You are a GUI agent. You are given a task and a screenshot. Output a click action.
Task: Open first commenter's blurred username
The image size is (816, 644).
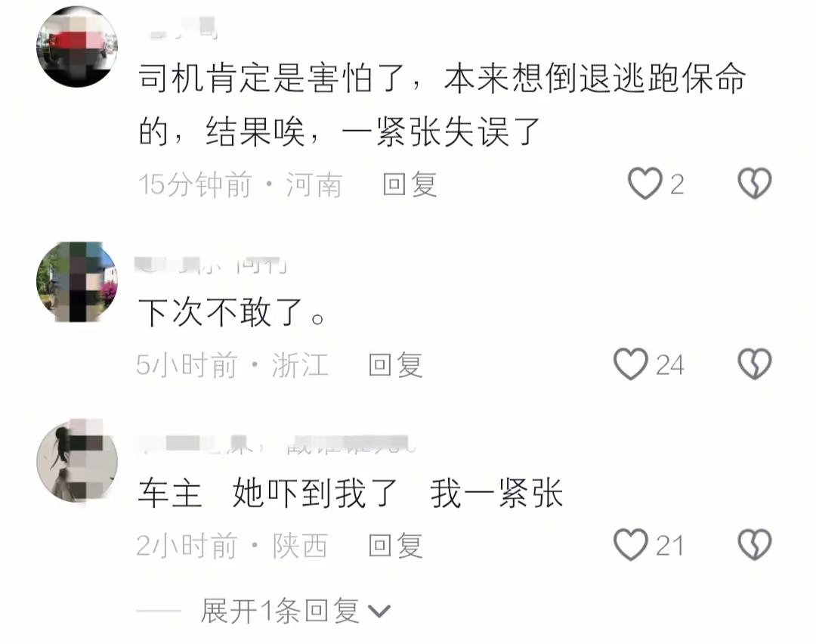(x=181, y=29)
